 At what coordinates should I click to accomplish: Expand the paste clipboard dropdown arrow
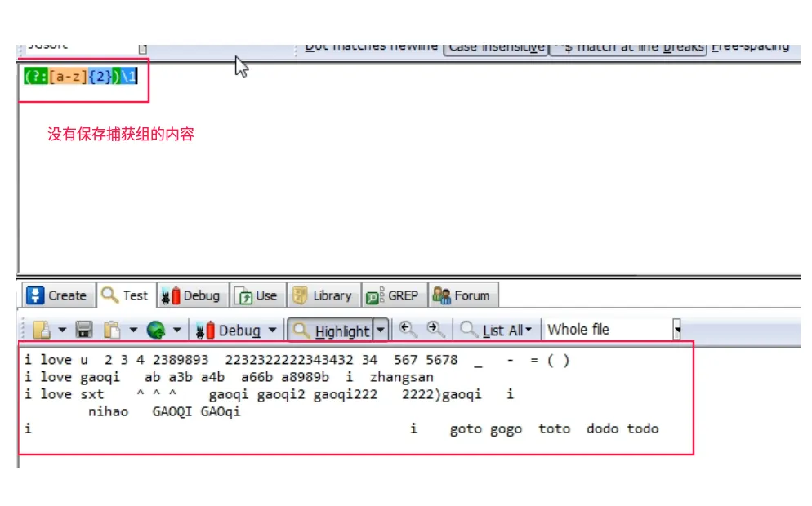pos(133,330)
